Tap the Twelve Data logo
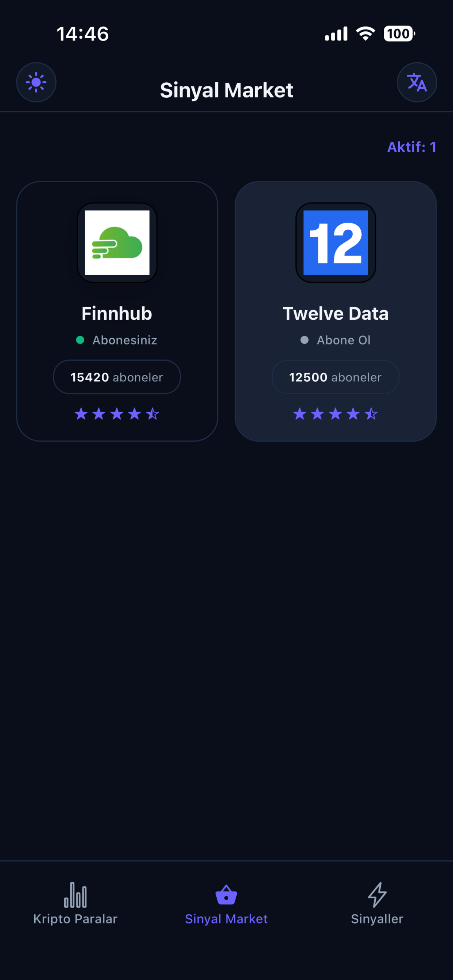Screen dimensions: 453x980 coord(335,243)
